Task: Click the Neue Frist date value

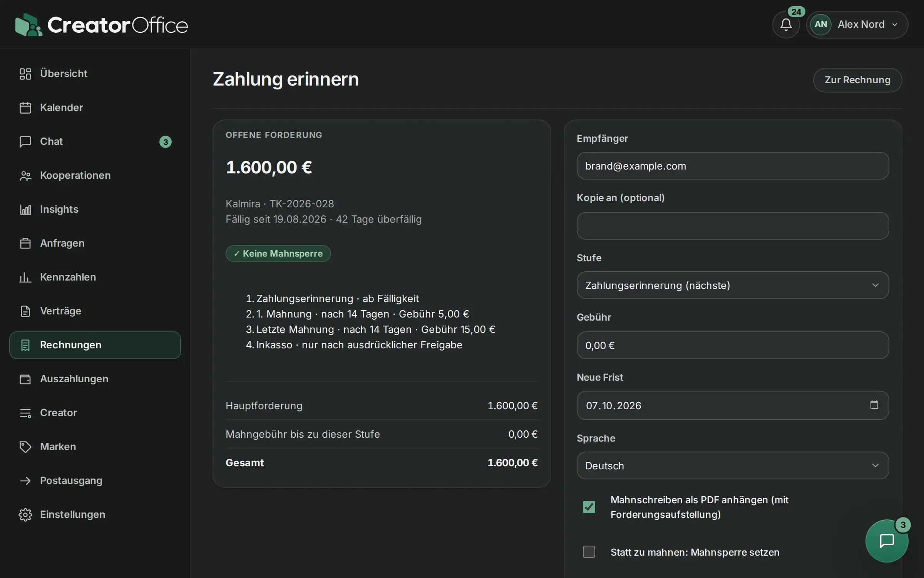Action: (613, 405)
